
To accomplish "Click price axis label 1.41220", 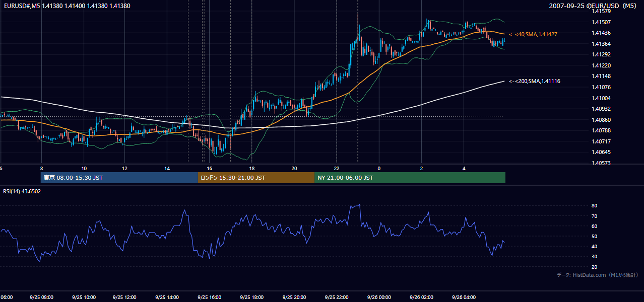I will coord(600,65).
